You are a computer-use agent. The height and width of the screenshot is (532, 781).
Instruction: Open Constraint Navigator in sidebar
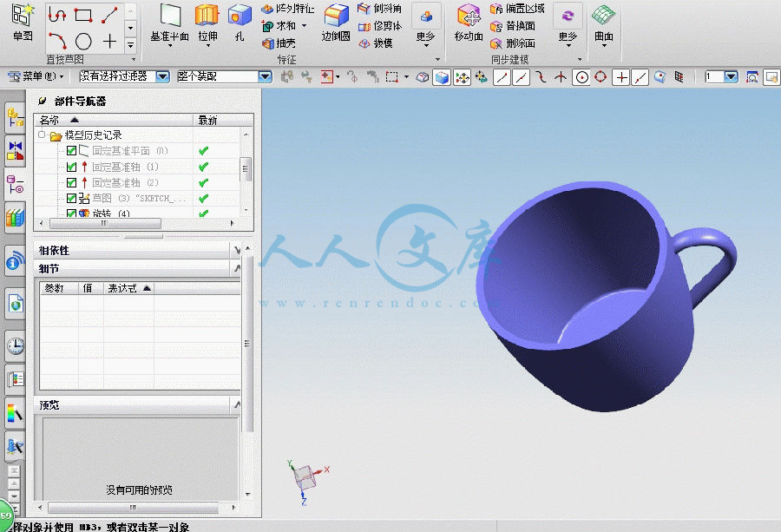tap(15, 151)
